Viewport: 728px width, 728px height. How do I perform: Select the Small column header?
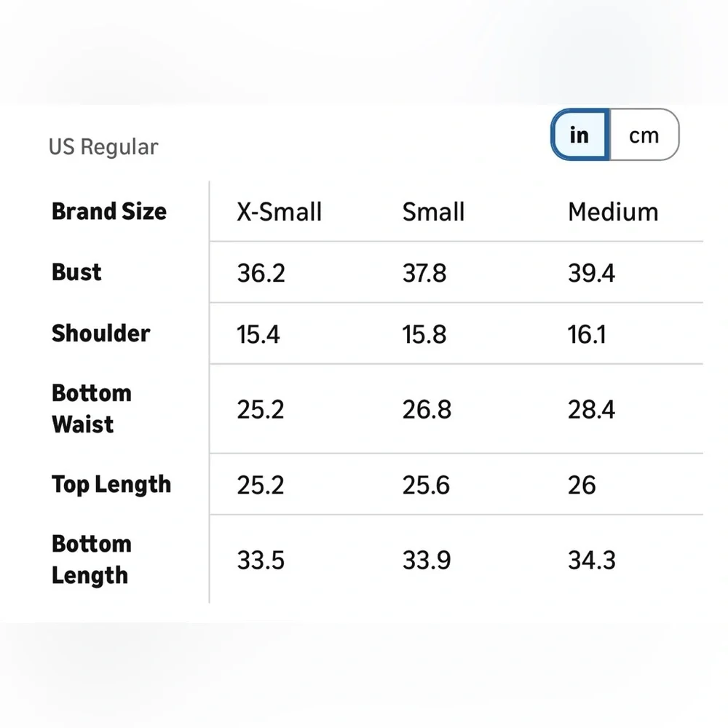[433, 212]
